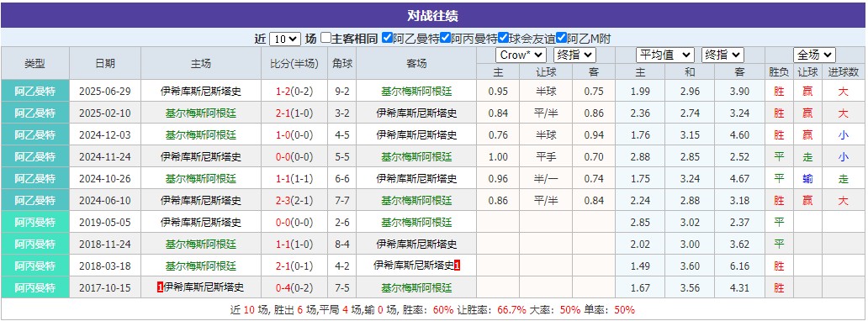This screenshot has width=868, height=321.
Task: Click the 日期 column header
Action: click(x=105, y=63)
